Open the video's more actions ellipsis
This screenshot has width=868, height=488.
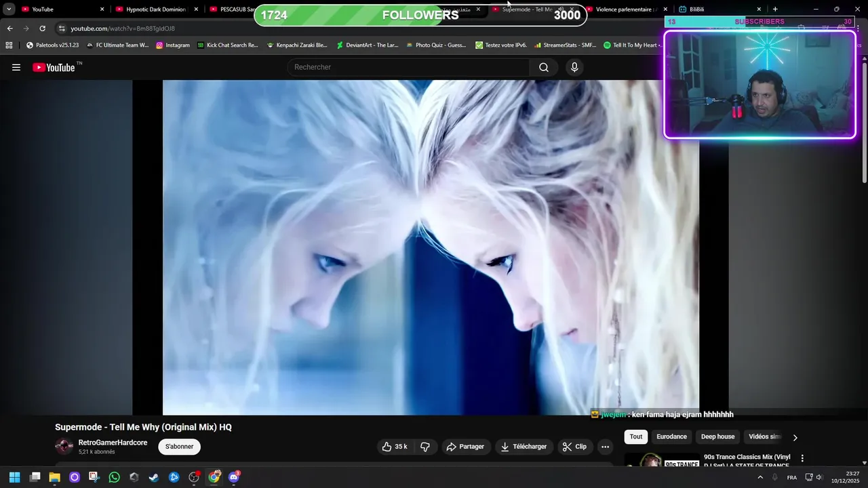coord(605,447)
